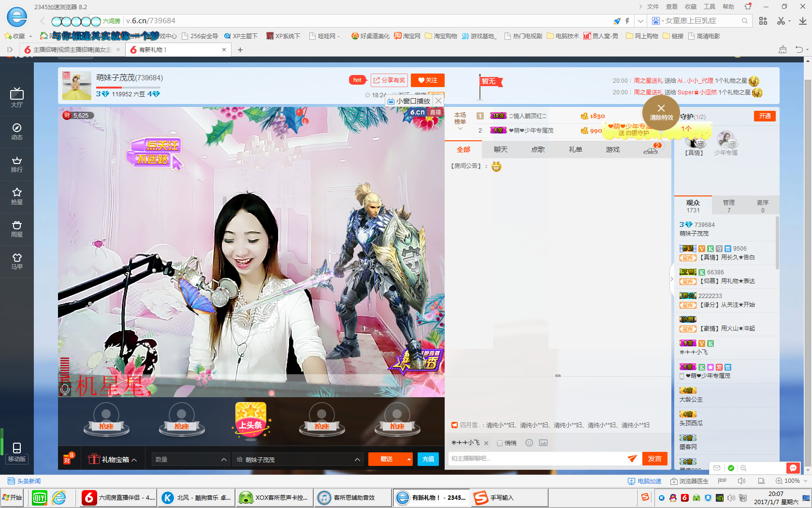Click the 赠送 send gift button
The height and width of the screenshot is (508, 812).
(387, 459)
